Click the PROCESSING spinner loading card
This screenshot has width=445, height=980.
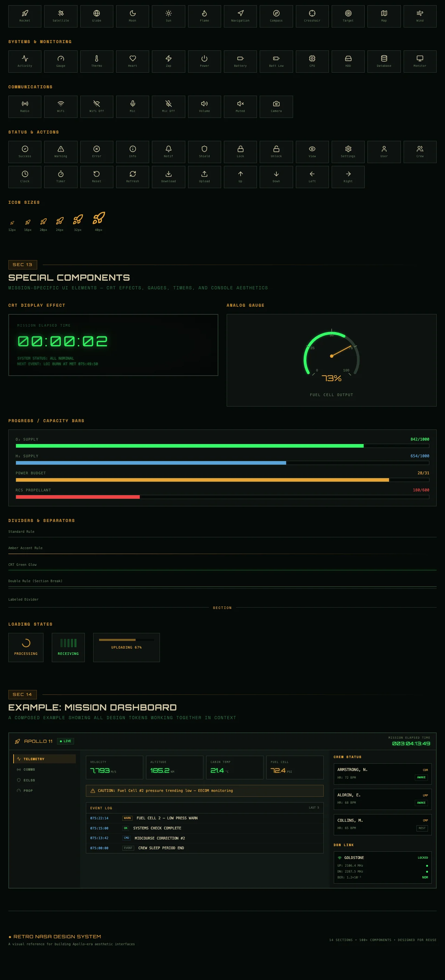point(26,648)
